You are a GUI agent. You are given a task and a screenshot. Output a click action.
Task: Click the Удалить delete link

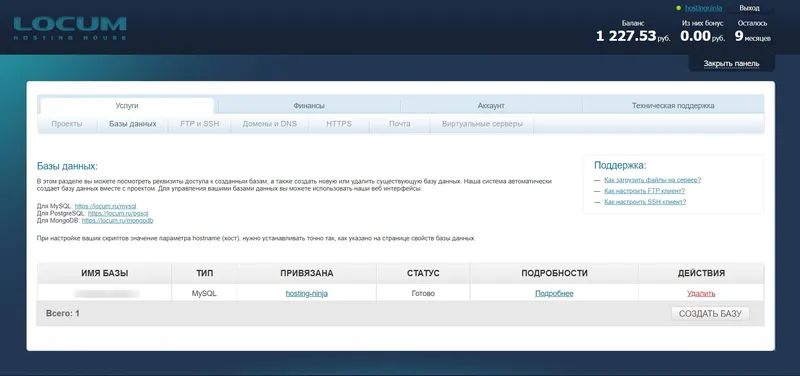click(x=701, y=293)
